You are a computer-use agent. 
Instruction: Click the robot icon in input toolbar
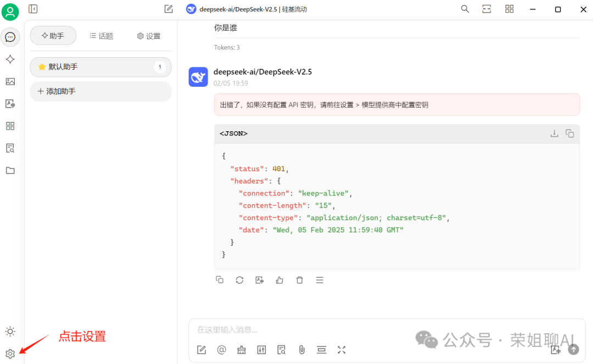click(241, 350)
